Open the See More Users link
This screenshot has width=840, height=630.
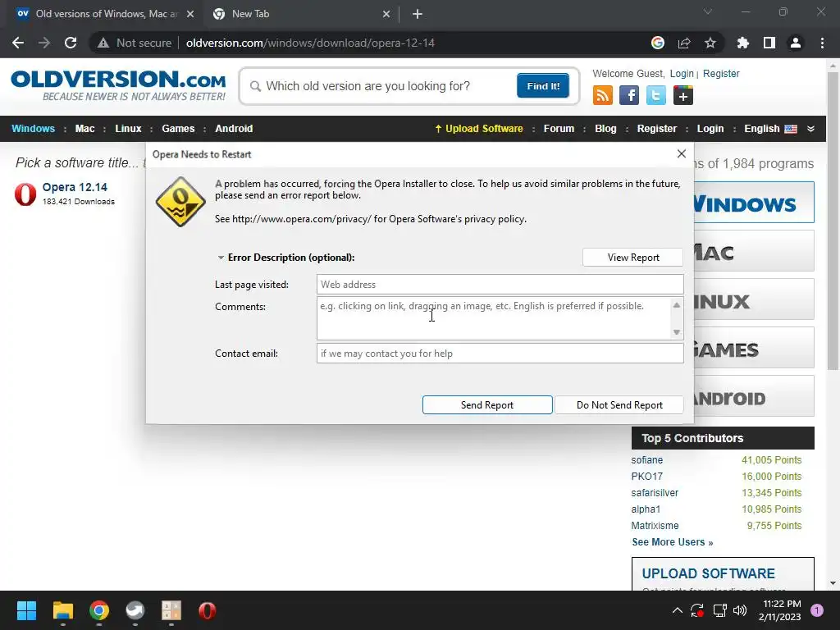pyautogui.click(x=673, y=542)
